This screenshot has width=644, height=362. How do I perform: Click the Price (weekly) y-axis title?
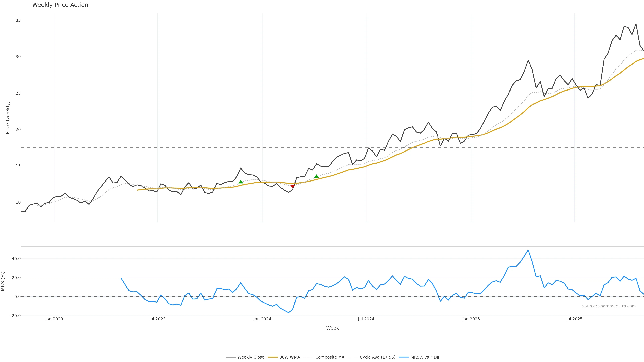click(8, 118)
